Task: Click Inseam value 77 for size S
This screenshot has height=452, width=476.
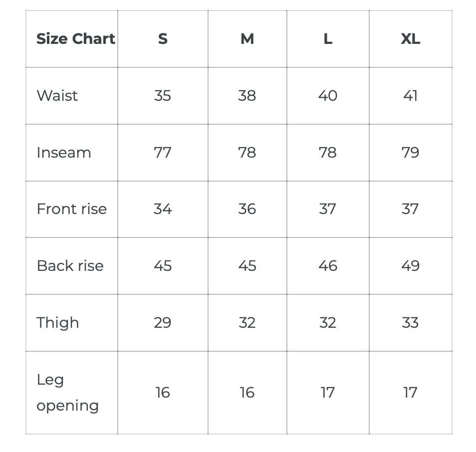Action: tap(163, 152)
